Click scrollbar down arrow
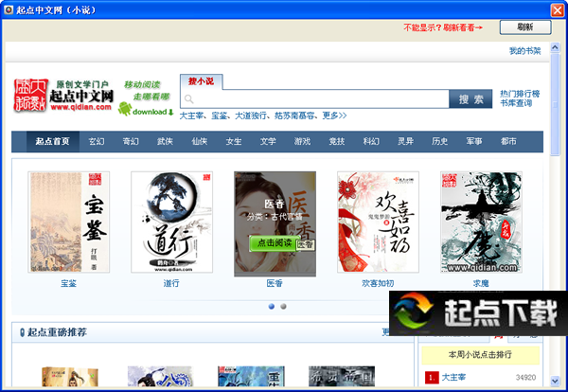Viewport: 568px width, 392px height. pos(555,381)
